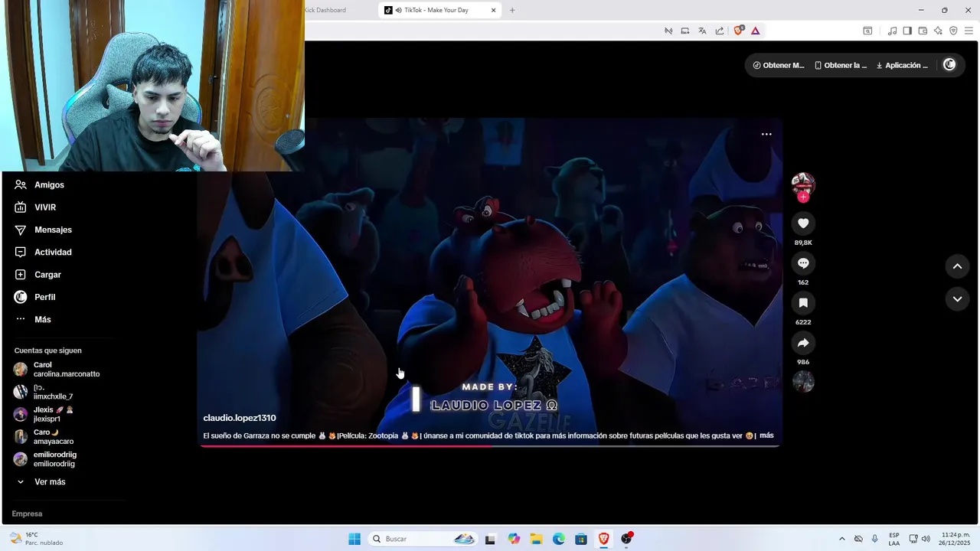Click the taskbar Buscar search box
The width and height of the screenshot is (980, 551).
[423, 539]
